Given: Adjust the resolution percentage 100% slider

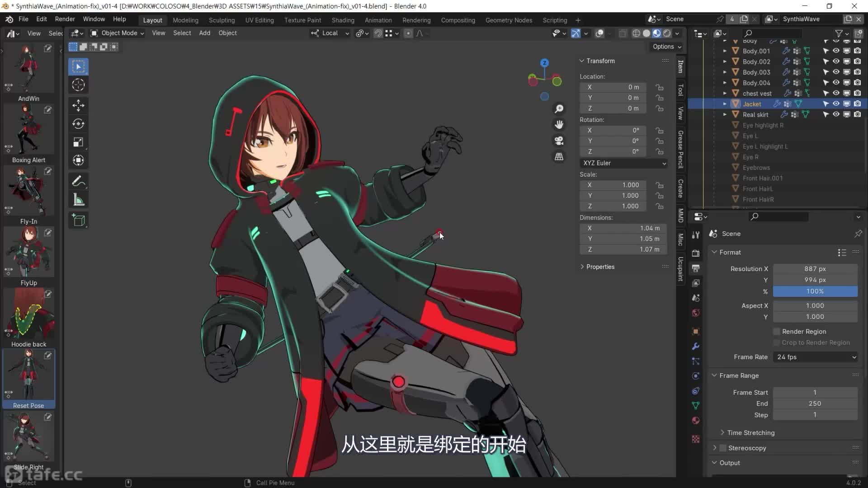Looking at the screenshot, I should [x=815, y=291].
